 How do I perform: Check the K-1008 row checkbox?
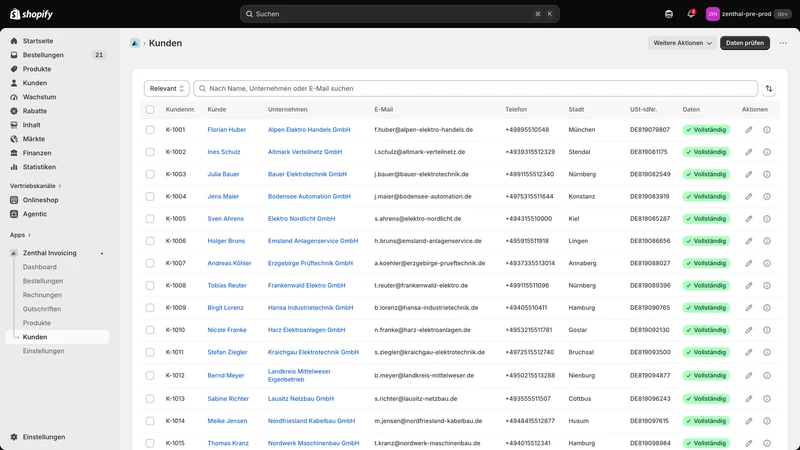coord(150,286)
